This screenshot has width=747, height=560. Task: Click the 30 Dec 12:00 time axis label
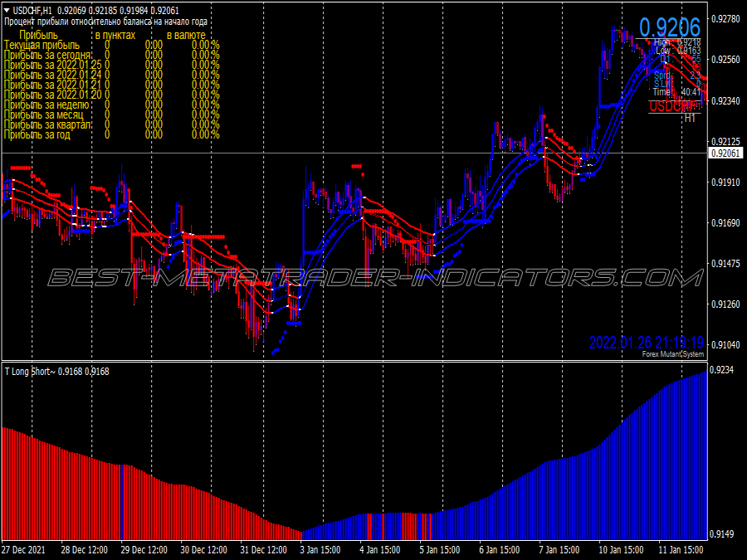(x=203, y=549)
